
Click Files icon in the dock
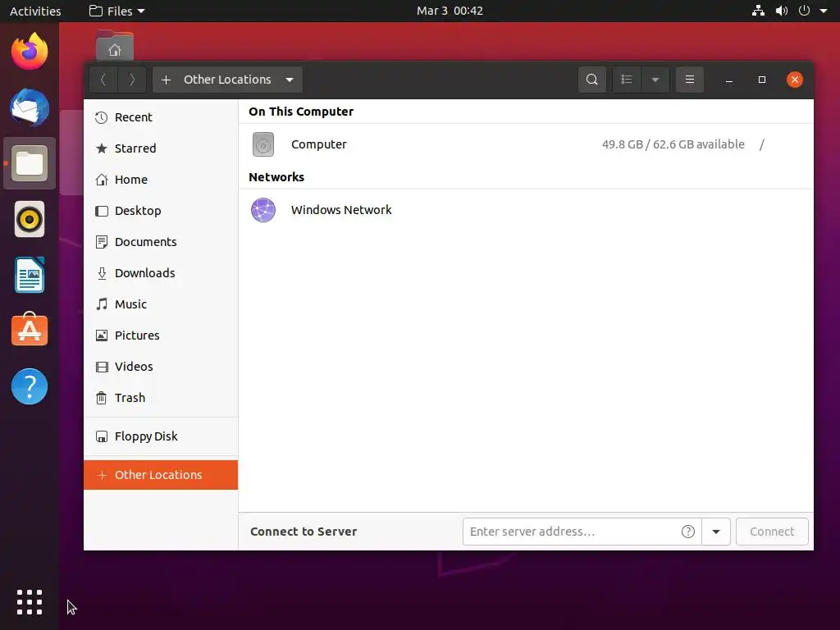pyautogui.click(x=30, y=163)
